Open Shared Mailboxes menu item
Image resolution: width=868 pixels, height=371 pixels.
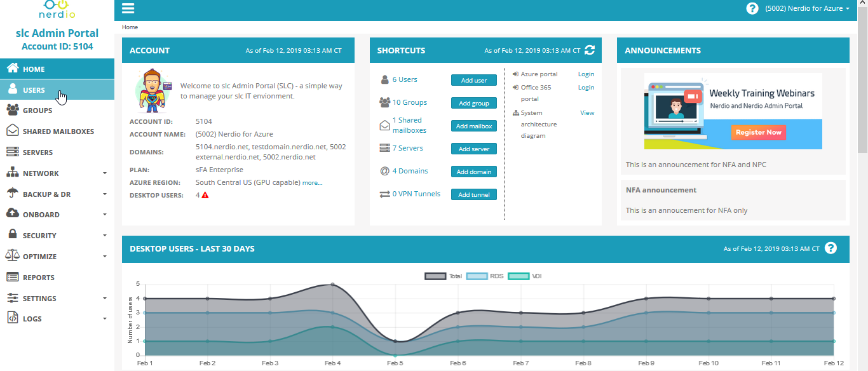(x=57, y=132)
